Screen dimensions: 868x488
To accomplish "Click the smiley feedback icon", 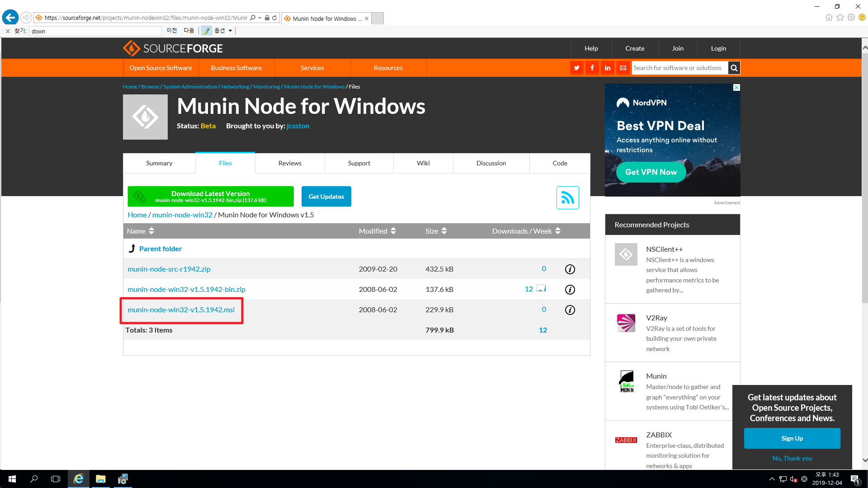I will pyautogui.click(x=862, y=17).
